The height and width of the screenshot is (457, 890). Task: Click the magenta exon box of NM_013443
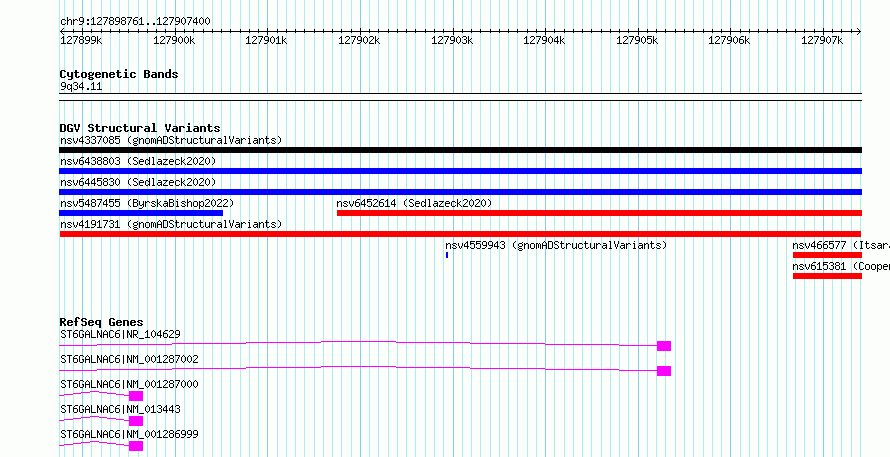coord(136,421)
